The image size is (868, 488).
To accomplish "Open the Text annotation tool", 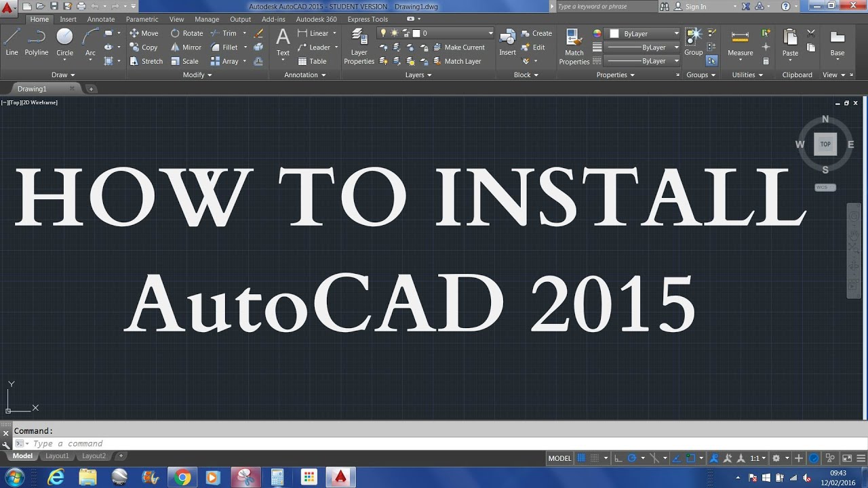I will (x=283, y=42).
